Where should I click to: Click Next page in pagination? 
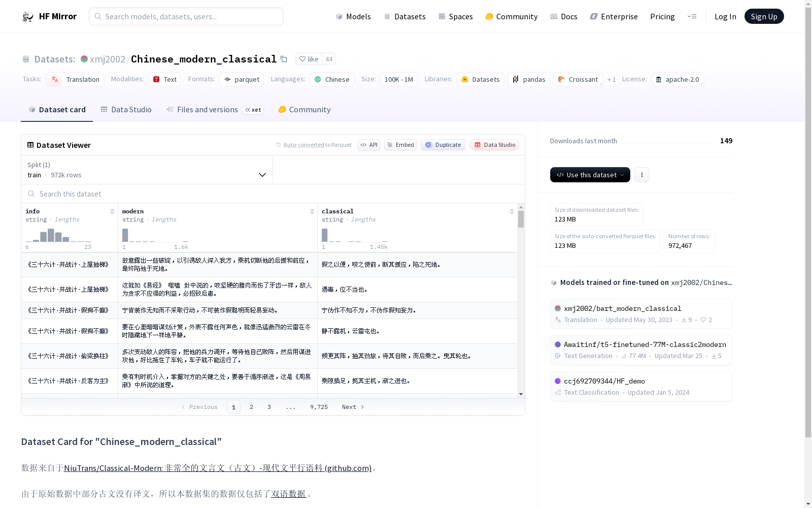[353, 407]
